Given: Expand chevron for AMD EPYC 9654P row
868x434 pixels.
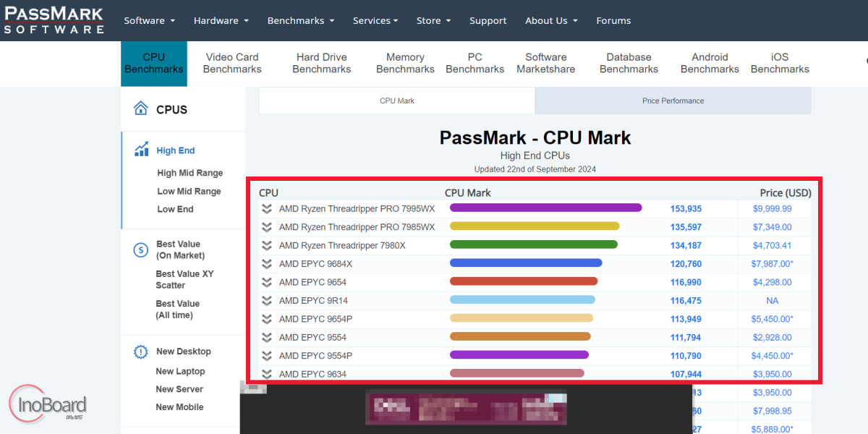Looking at the screenshot, I should click(x=266, y=319).
